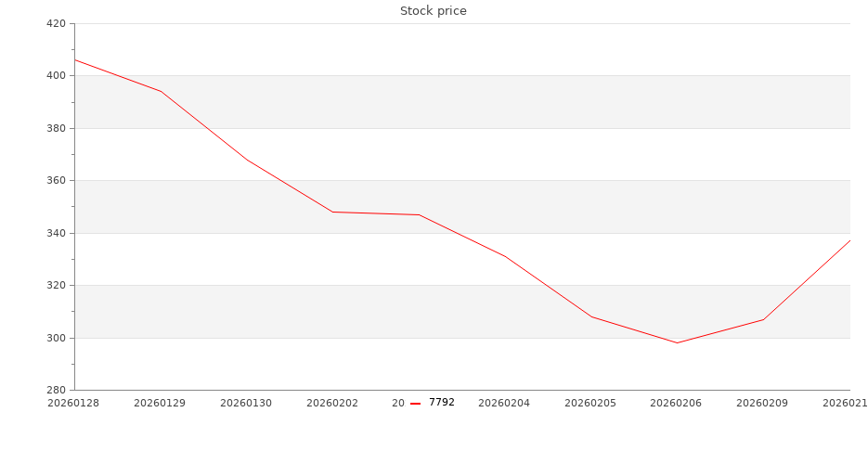
Task: Click the "Stock price" chart title
Action: point(434,11)
